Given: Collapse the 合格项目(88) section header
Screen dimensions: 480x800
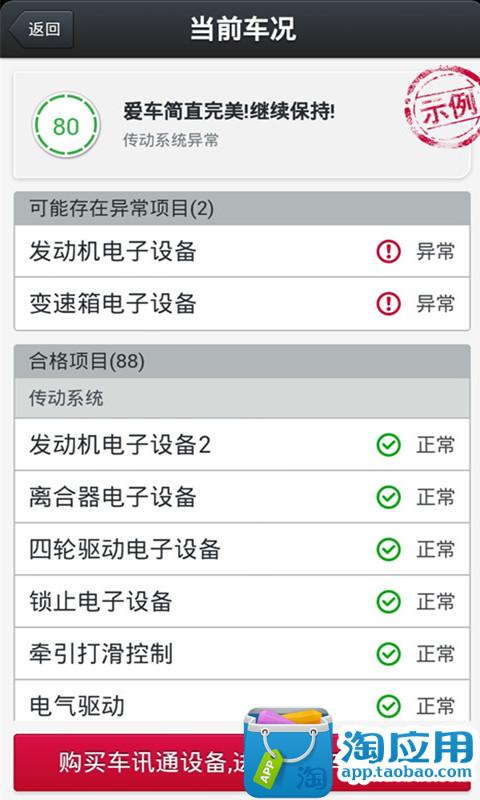Looking at the screenshot, I should click(x=242, y=361).
